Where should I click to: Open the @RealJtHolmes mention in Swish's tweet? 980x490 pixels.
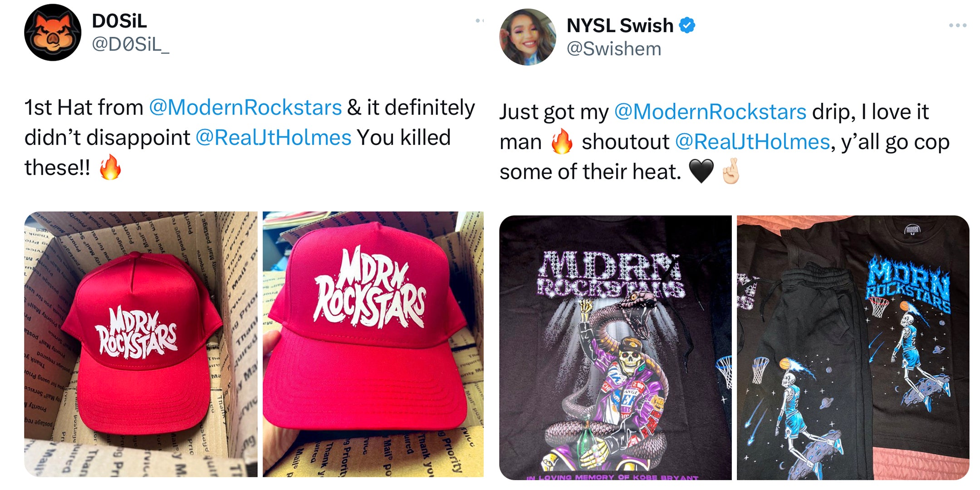tap(753, 142)
